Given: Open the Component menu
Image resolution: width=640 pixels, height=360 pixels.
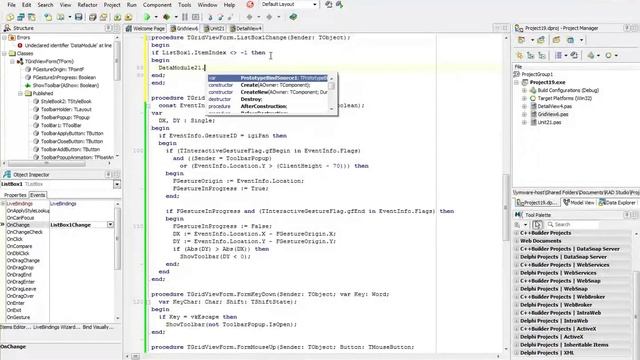Looking at the screenshot, I should pyautogui.click(x=157, y=5).
